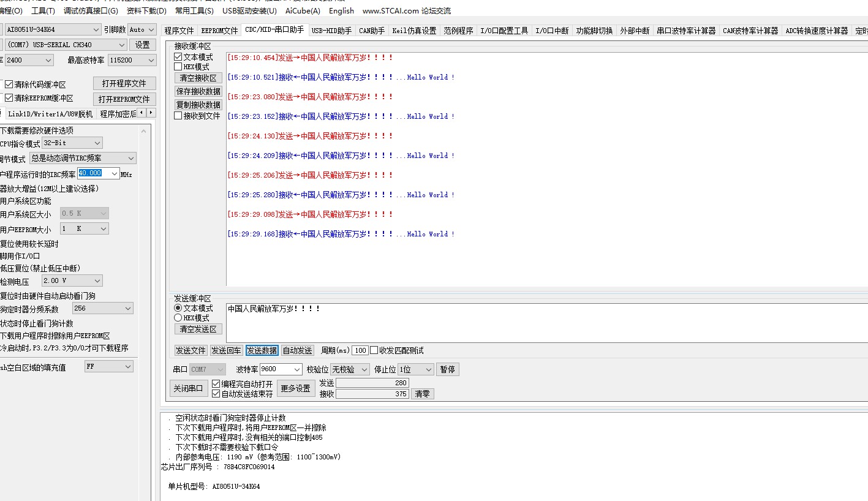Open the 工具(T) menu
The image size is (868, 501).
coord(42,10)
